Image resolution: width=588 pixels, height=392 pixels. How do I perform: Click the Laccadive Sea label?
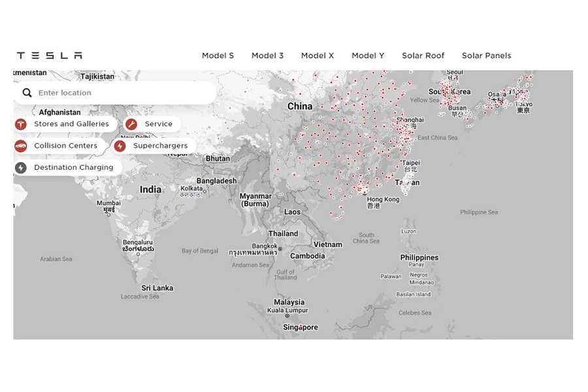[140, 297]
